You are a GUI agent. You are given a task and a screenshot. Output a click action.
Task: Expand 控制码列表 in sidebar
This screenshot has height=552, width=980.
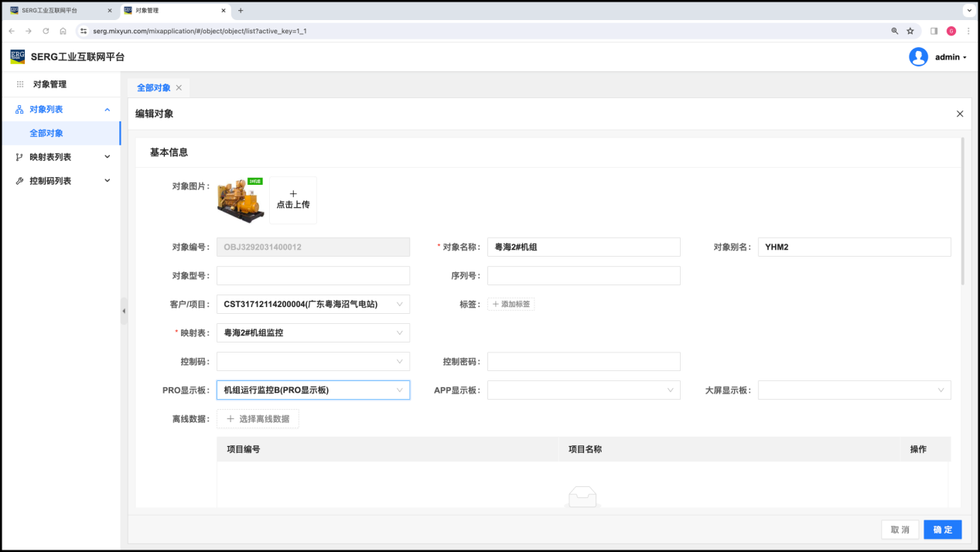pyautogui.click(x=62, y=181)
